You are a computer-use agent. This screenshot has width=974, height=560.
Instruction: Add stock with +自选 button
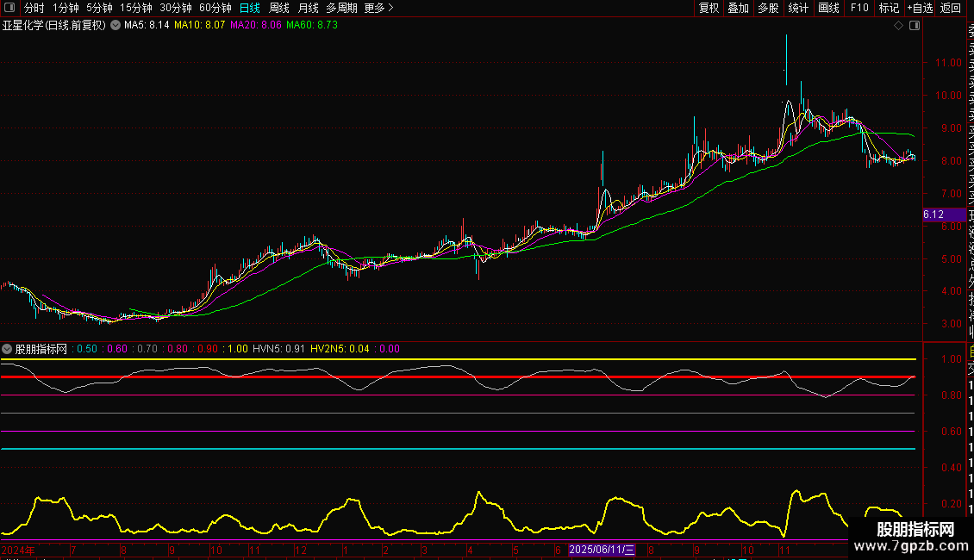click(919, 8)
